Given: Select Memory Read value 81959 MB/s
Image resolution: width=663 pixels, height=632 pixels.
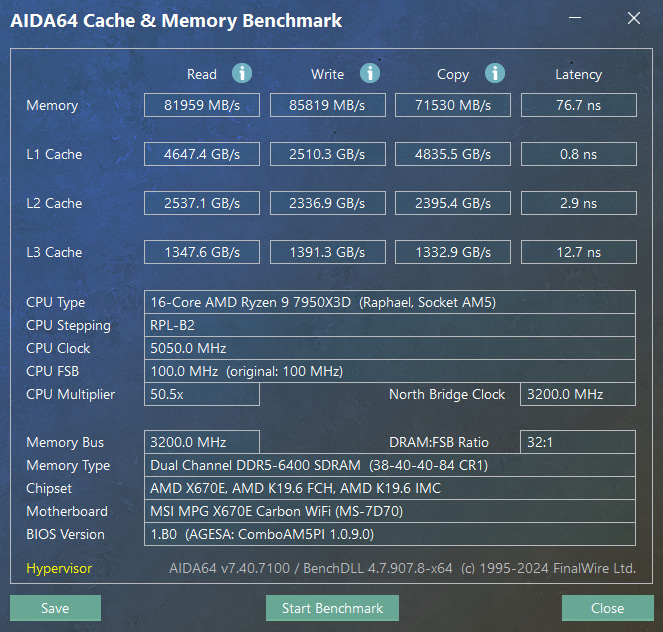Looking at the screenshot, I should coord(202,105).
